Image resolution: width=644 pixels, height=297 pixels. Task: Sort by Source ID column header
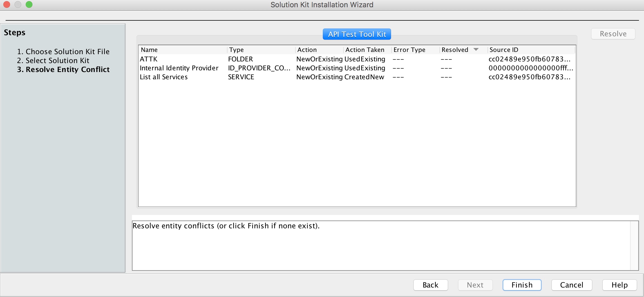pos(531,50)
